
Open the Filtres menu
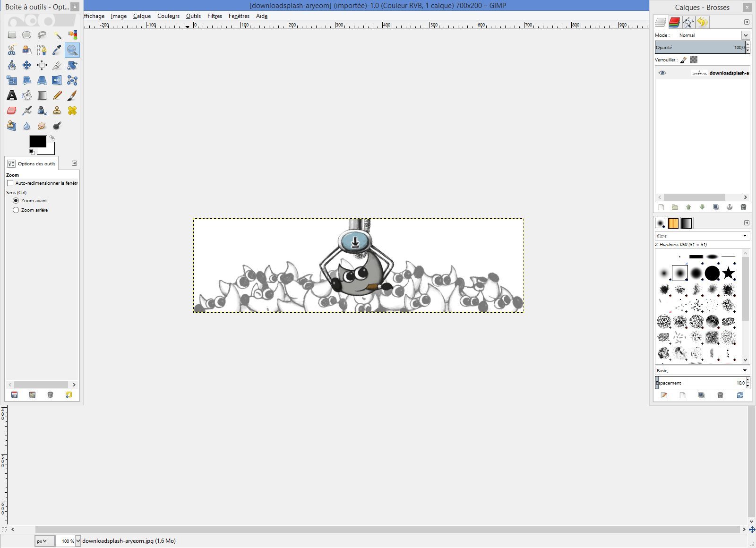pos(215,16)
